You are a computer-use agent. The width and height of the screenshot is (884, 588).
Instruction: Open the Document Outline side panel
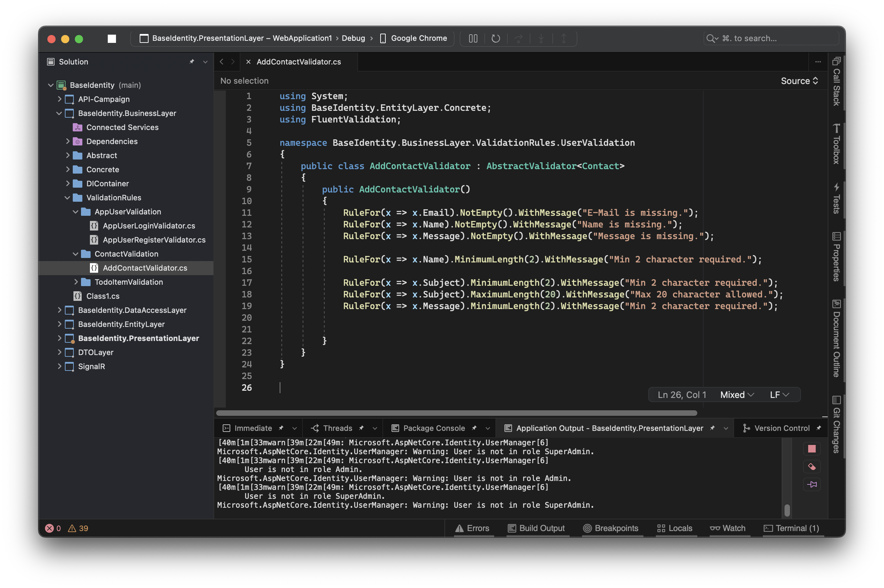click(836, 338)
